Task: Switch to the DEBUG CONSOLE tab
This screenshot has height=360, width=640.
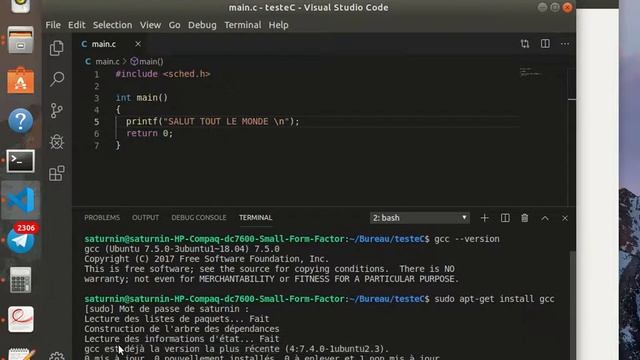Action: click(199, 218)
